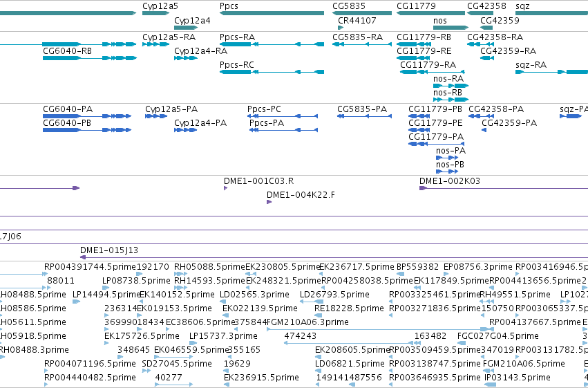Click the RP004440482.5prime EST label

90,378
